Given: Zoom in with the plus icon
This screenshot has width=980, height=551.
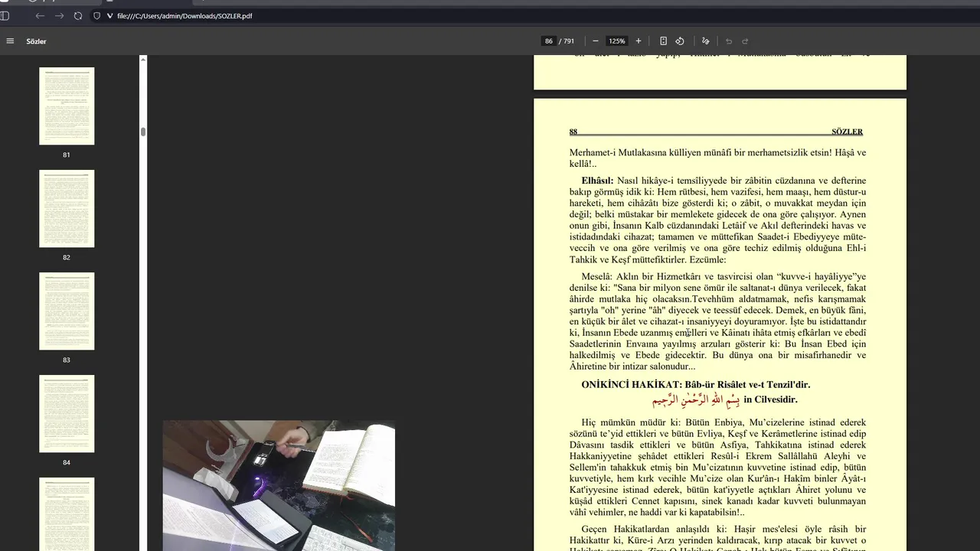Looking at the screenshot, I should [639, 41].
